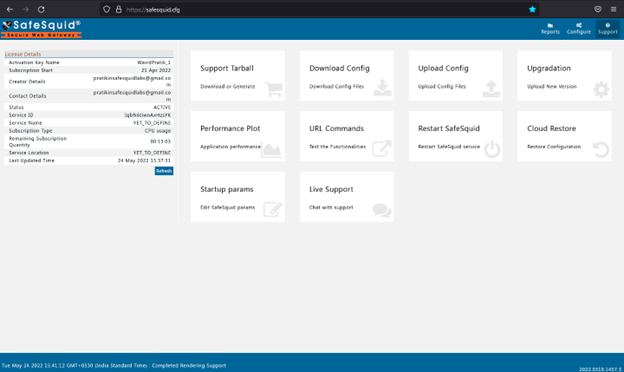This screenshot has width=624, height=372.
Task: Click the Startup params edit icon
Action: [273, 209]
